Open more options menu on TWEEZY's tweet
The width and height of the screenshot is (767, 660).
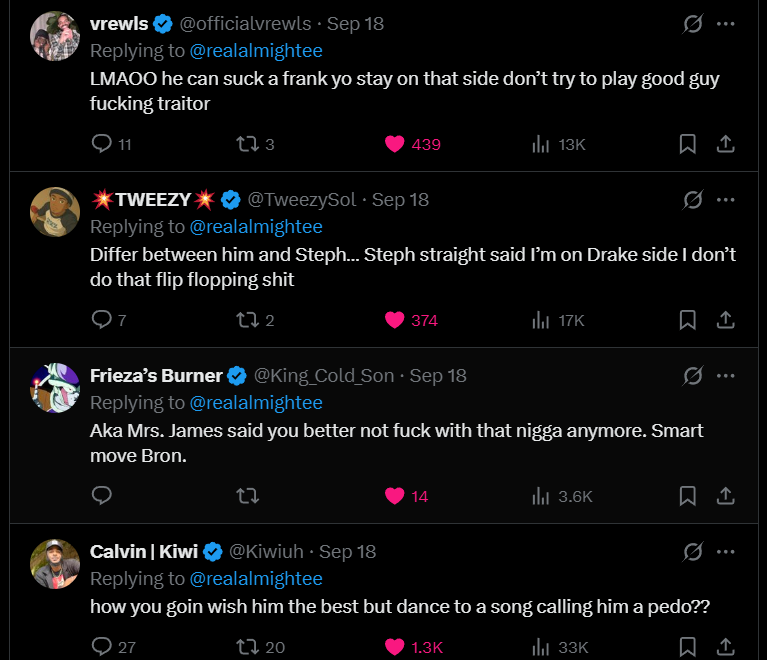tap(726, 199)
